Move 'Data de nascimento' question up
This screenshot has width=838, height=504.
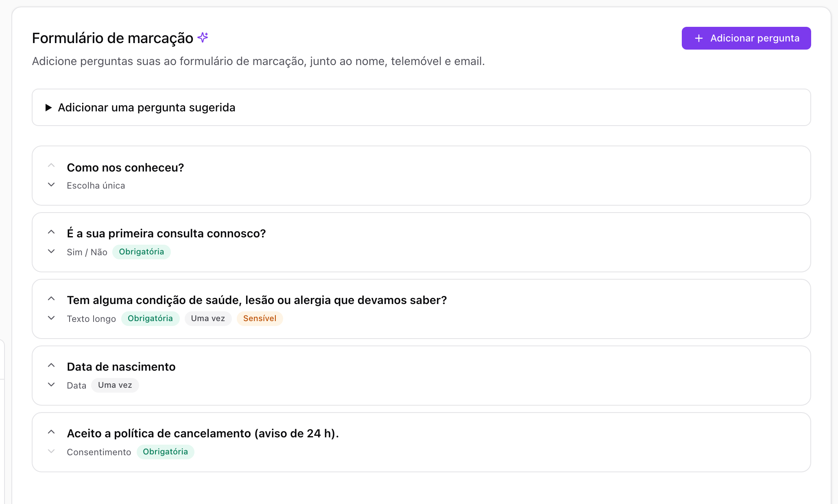coord(51,365)
